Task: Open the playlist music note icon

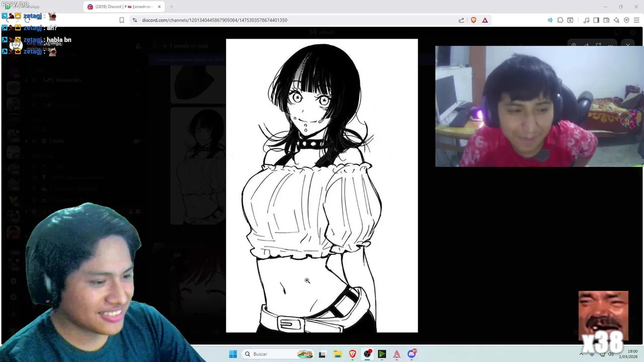Action: 587,20
